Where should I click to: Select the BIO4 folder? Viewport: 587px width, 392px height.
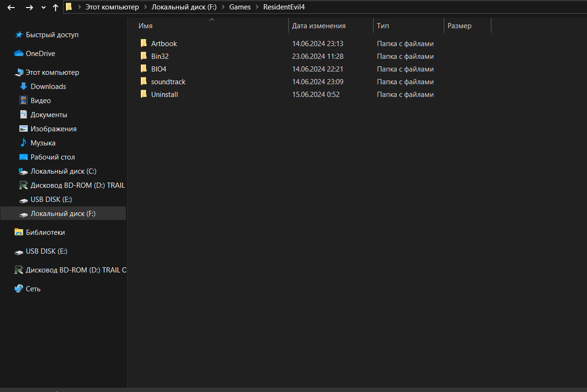tap(158, 69)
